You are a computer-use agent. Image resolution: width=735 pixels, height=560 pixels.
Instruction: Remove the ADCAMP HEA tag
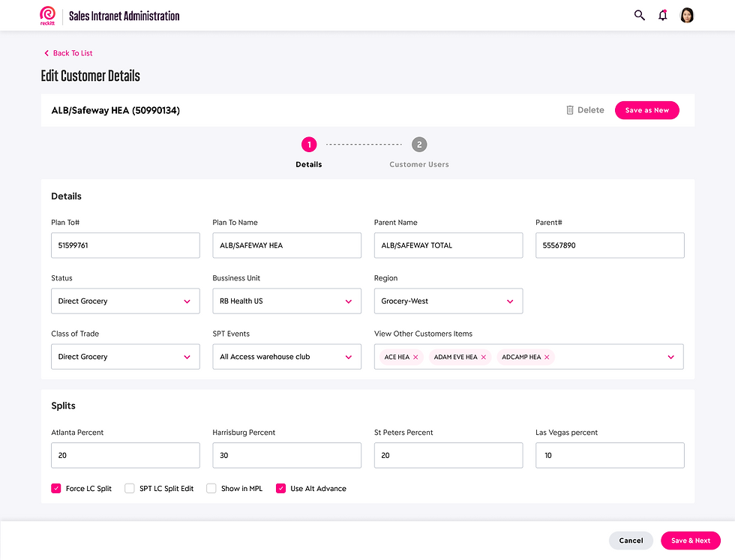coord(547,358)
